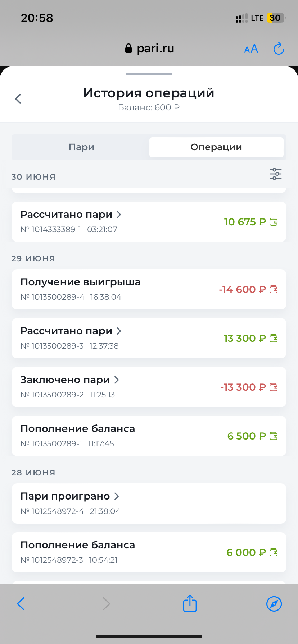Image resolution: width=298 pixels, height=644 pixels.
Task: Reload the page with Safari refresh icon
Action: (279, 49)
